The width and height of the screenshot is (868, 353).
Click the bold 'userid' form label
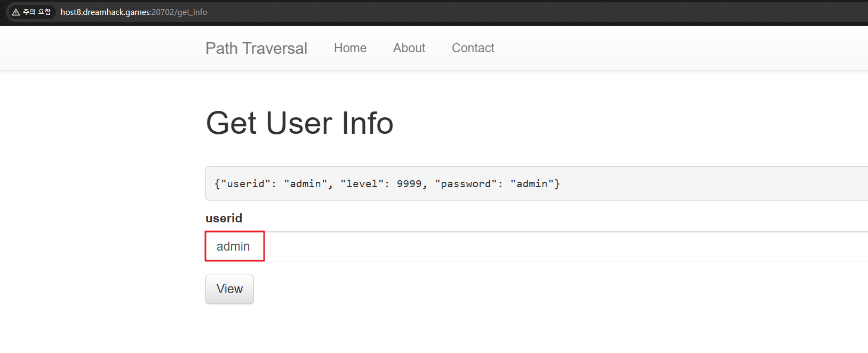224,219
